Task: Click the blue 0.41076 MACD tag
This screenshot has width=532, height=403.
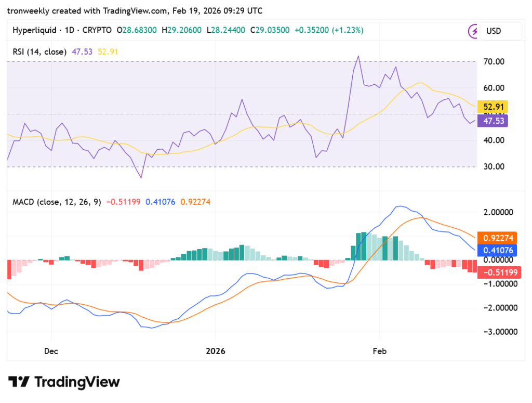Action: 497,251
